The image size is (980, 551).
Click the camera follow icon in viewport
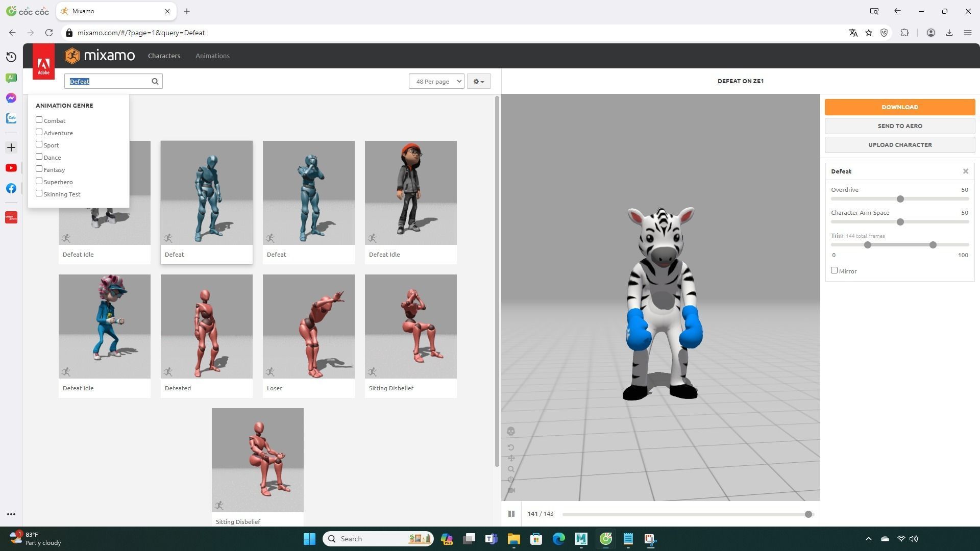511,490
